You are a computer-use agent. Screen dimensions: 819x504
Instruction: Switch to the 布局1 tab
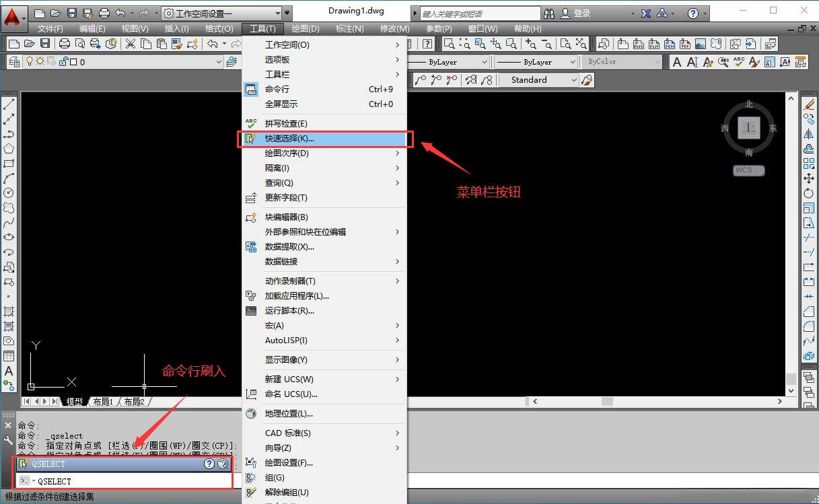click(103, 402)
